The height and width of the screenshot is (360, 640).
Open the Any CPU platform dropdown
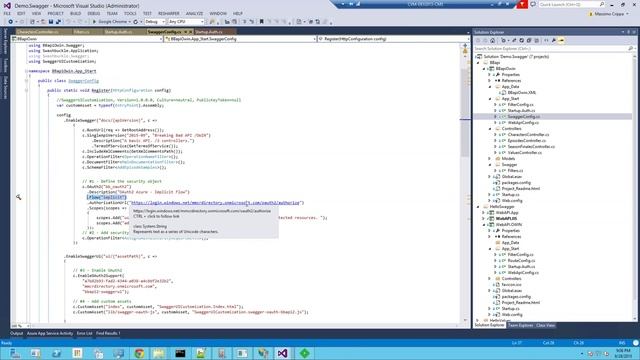[186, 22]
